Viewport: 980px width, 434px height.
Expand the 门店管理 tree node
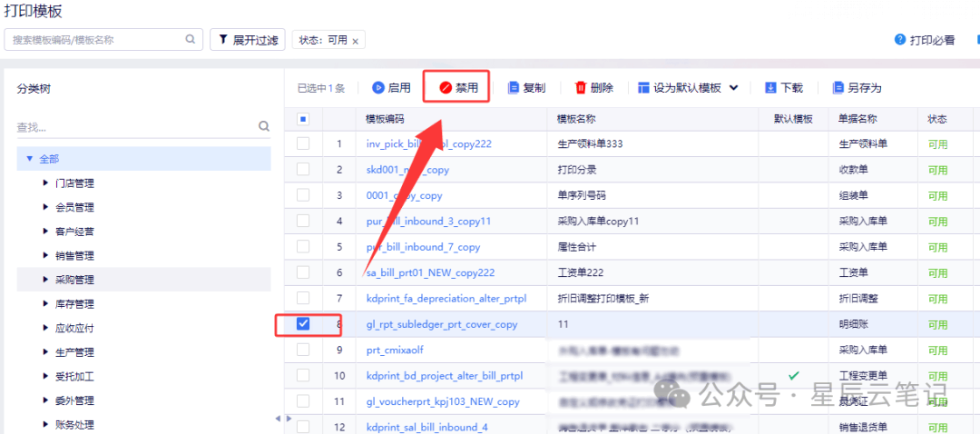[x=46, y=183]
